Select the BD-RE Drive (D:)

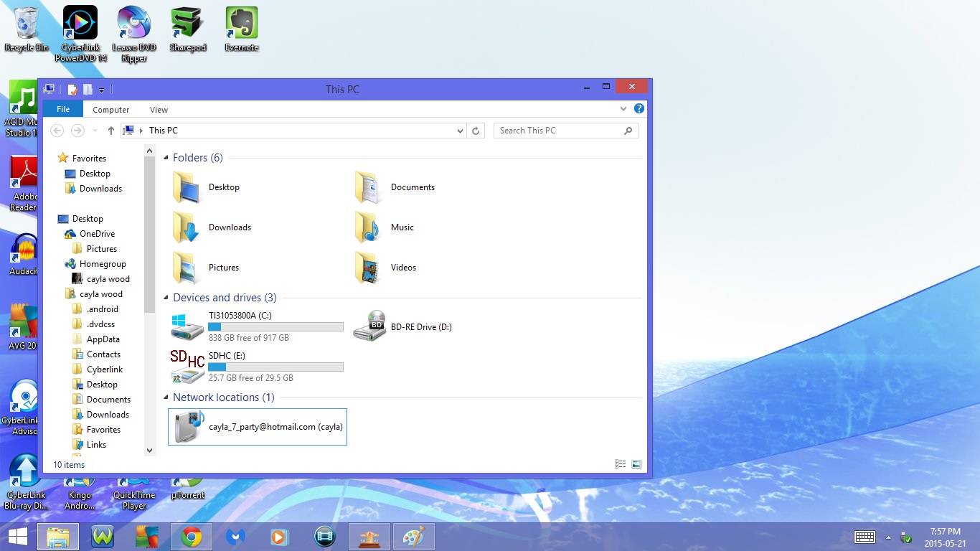tap(402, 327)
